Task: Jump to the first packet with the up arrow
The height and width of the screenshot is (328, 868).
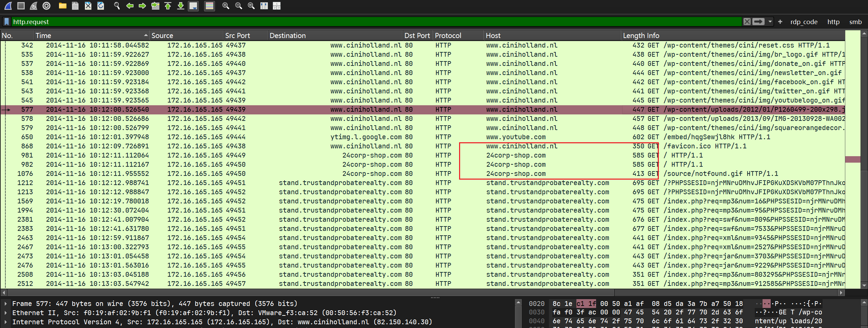Action: coord(168,6)
